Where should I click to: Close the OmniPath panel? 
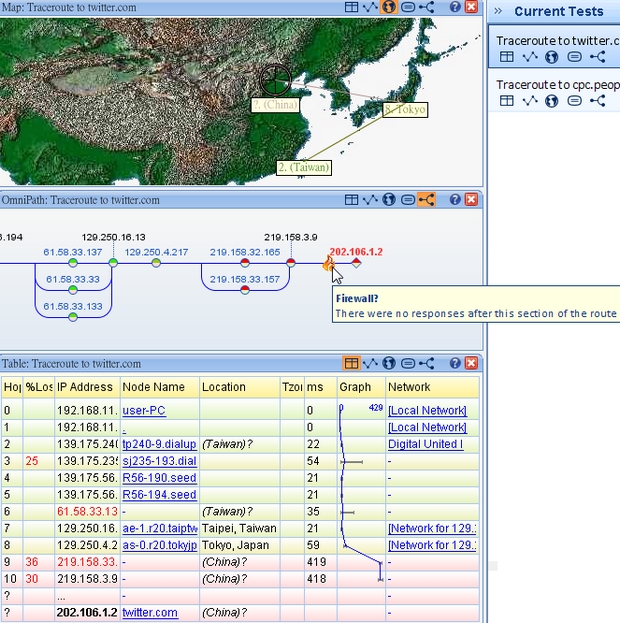471,199
